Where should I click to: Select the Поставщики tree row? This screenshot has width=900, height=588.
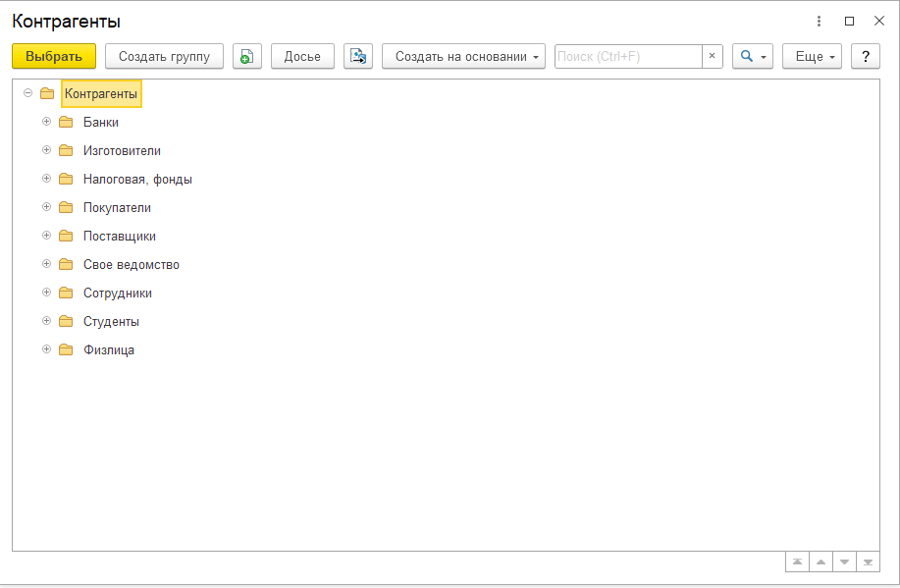pyautogui.click(x=120, y=236)
